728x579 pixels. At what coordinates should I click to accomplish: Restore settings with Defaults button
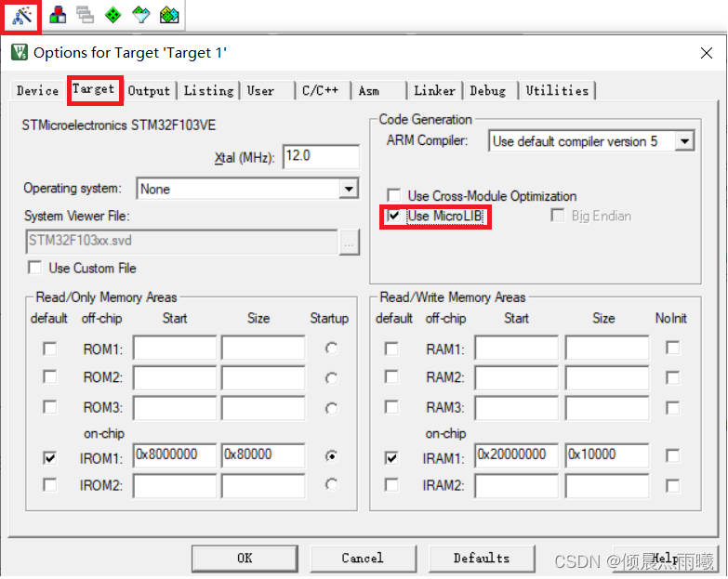482,559
